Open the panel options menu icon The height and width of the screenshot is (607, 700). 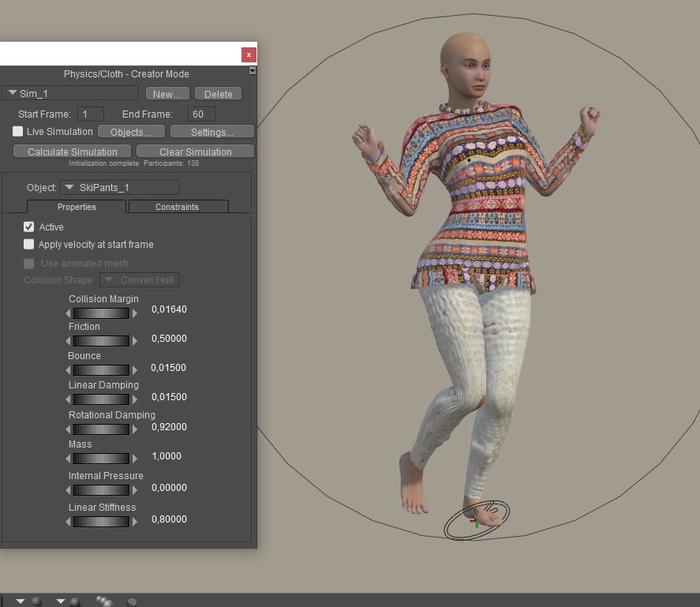click(x=253, y=70)
